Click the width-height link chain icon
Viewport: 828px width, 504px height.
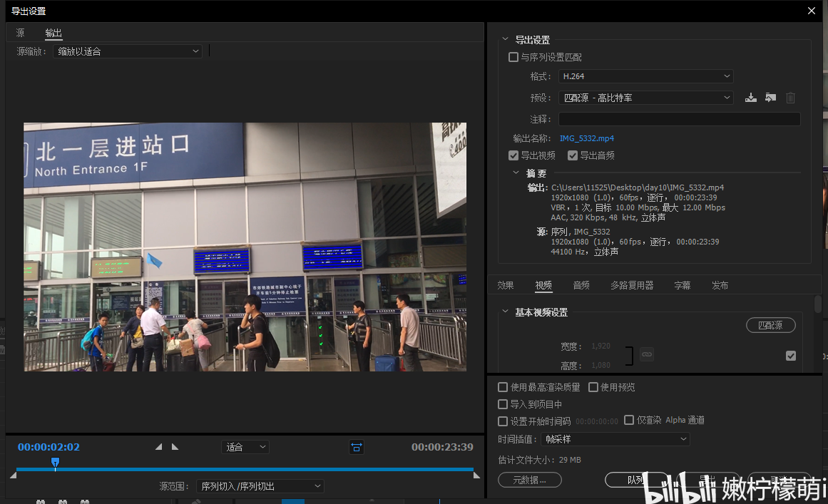(x=647, y=354)
